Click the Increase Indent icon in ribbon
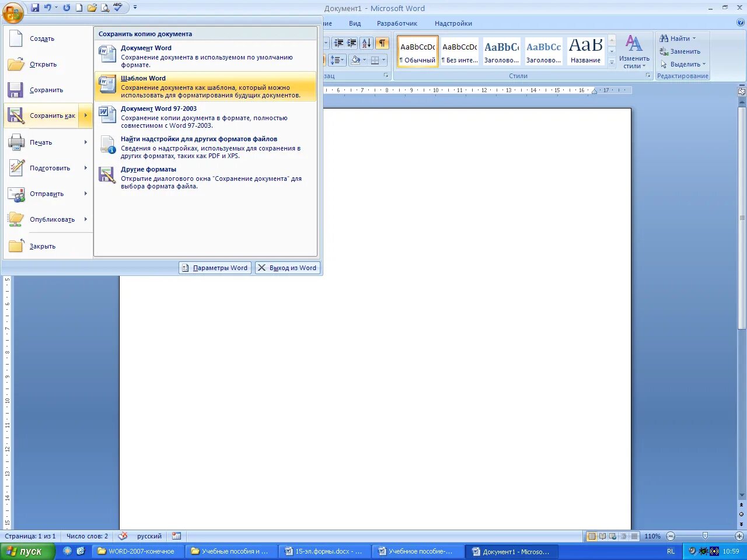Screen dimensions: 747x560 point(352,43)
